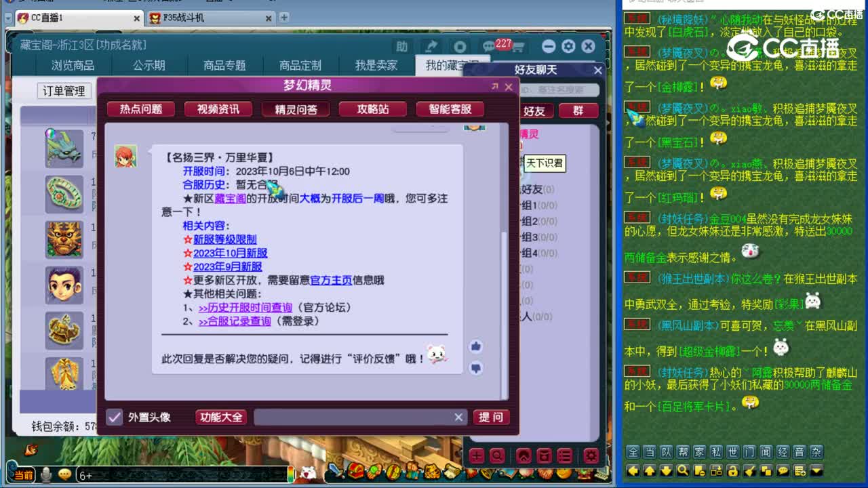Screen dimensions: 868x488
Task: Switch to F35战斗机 browser tab
Action: 210,18
